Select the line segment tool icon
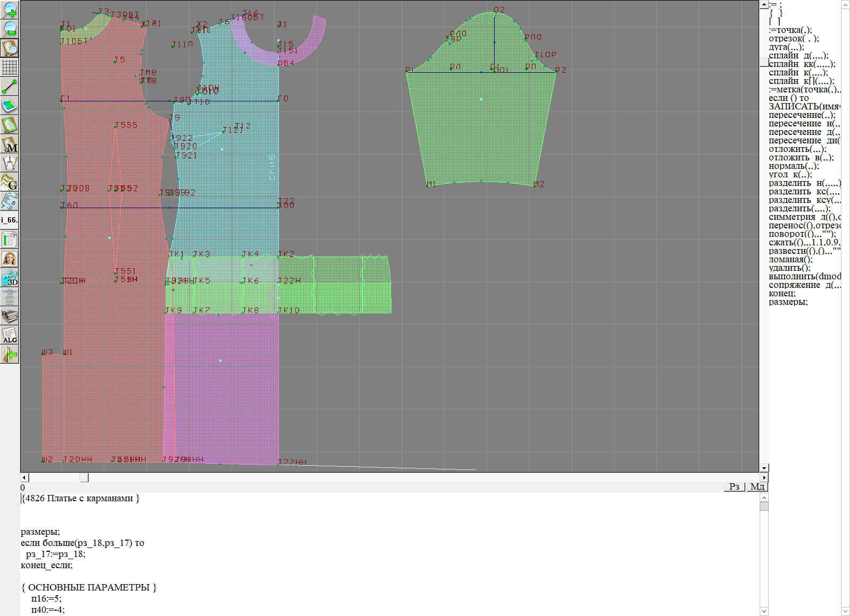 pyautogui.click(x=10, y=87)
